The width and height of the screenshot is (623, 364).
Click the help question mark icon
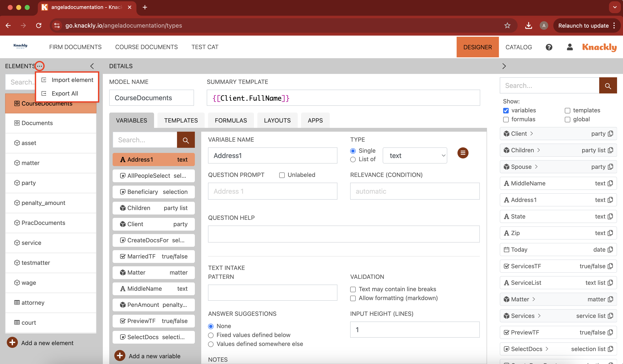click(549, 47)
